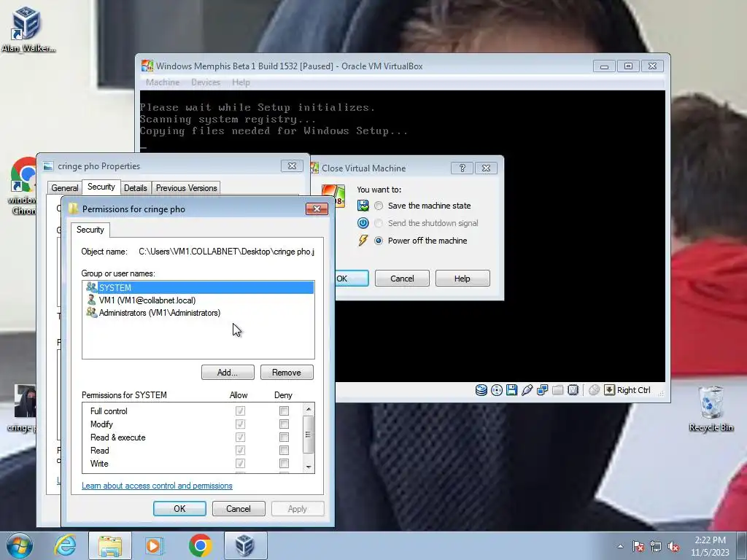Viewport: 747px width, 560px height.
Task: Open the Alan_Walker VirtualBox desktop shortcut
Action: coord(27,28)
